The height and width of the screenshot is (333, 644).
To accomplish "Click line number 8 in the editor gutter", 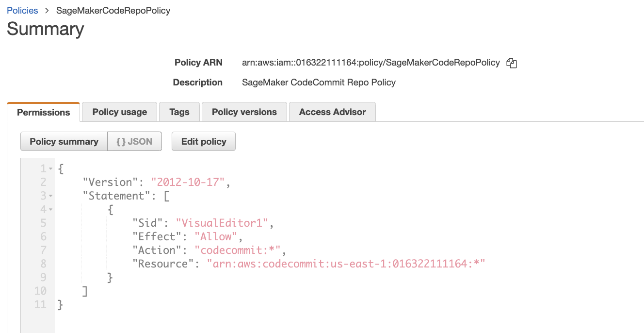I will click(43, 264).
